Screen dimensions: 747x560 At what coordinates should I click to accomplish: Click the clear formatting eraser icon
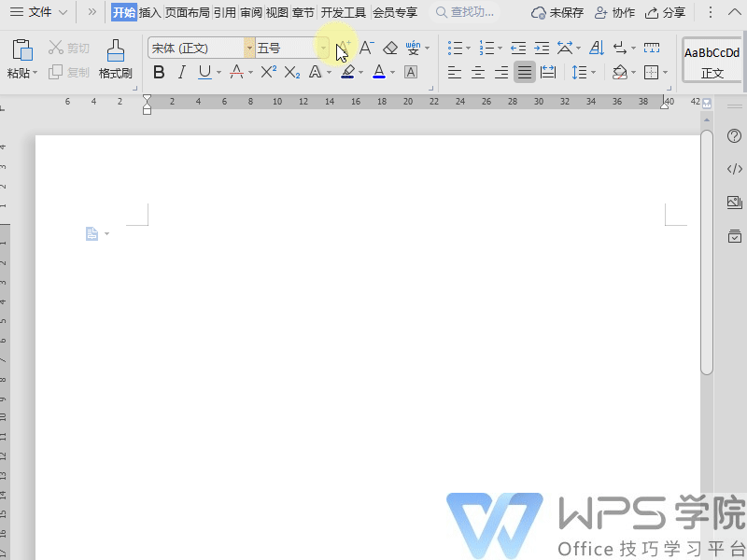click(x=389, y=47)
